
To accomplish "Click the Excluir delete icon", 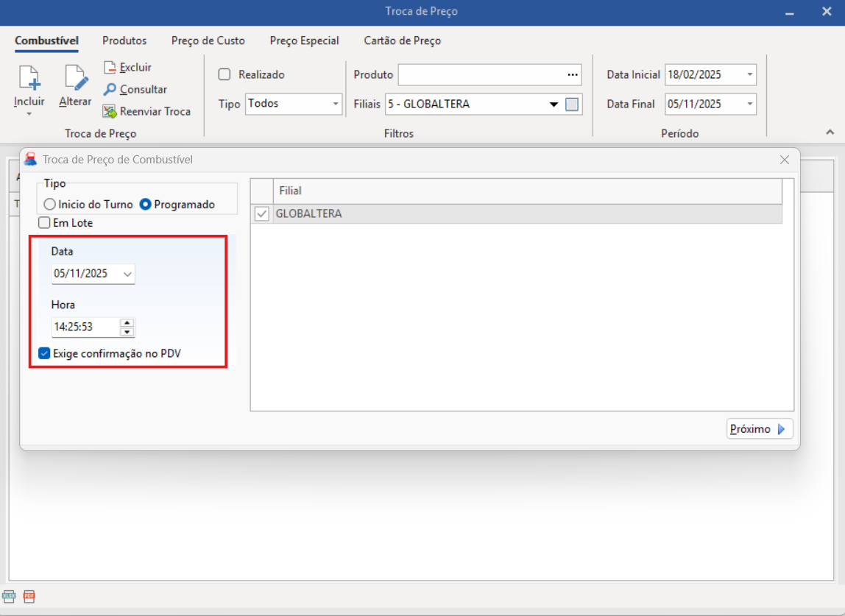I will point(110,68).
